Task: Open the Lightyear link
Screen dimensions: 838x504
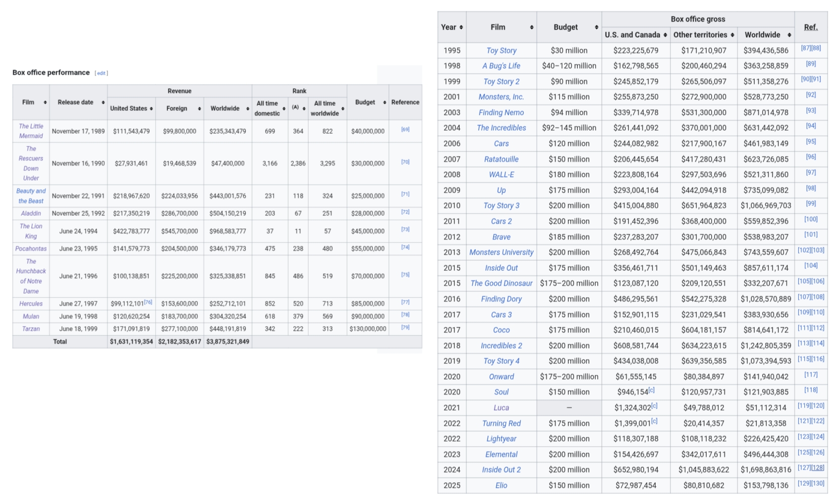Action: click(x=501, y=439)
